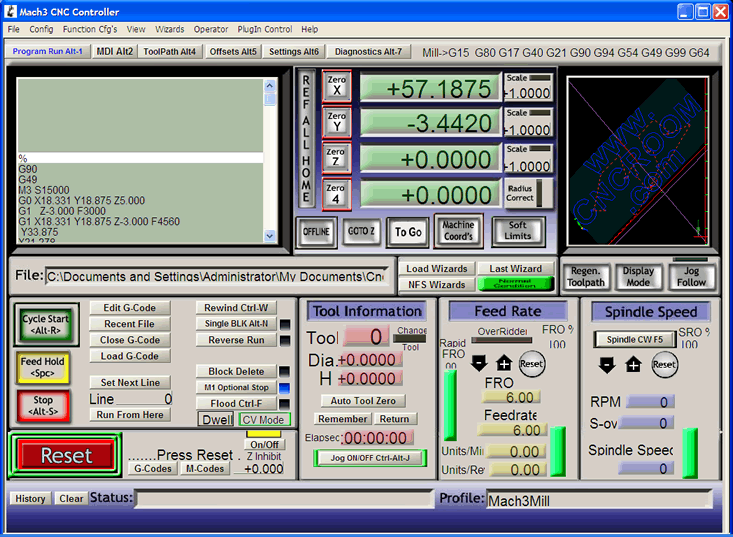Toggle M1 Optional Stop
The image size is (733, 537).
(x=237, y=387)
